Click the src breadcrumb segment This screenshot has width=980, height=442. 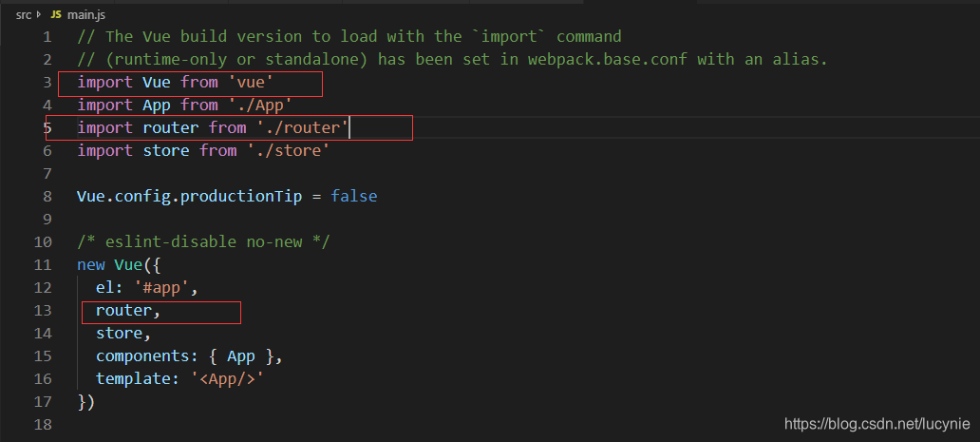click(24, 14)
